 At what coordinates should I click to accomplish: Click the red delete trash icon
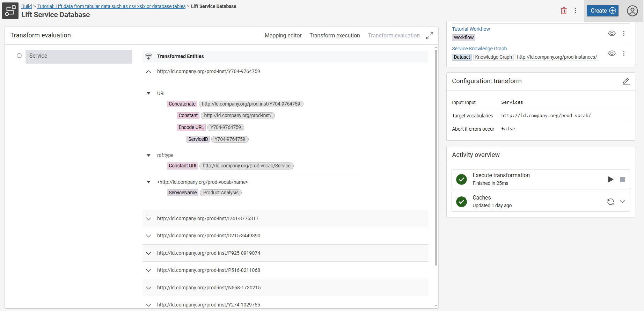pyautogui.click(x=563, y=11)
